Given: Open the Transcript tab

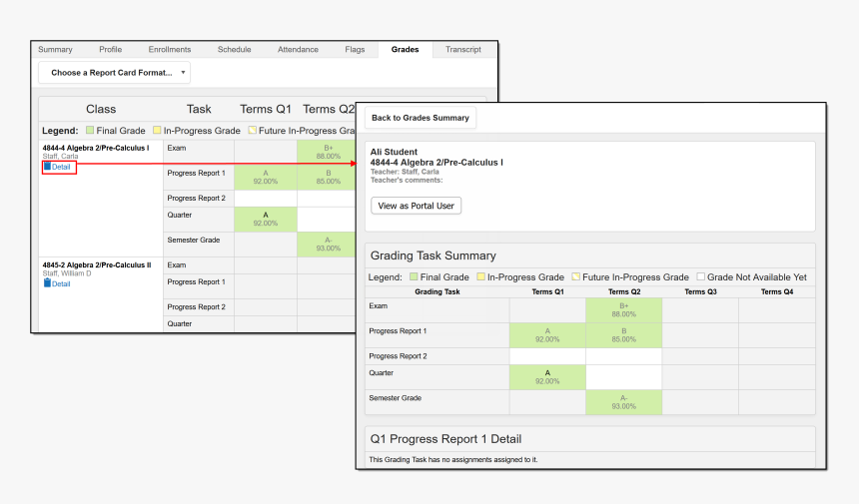Looking at the screenshot, I should [x=462, y=49].
